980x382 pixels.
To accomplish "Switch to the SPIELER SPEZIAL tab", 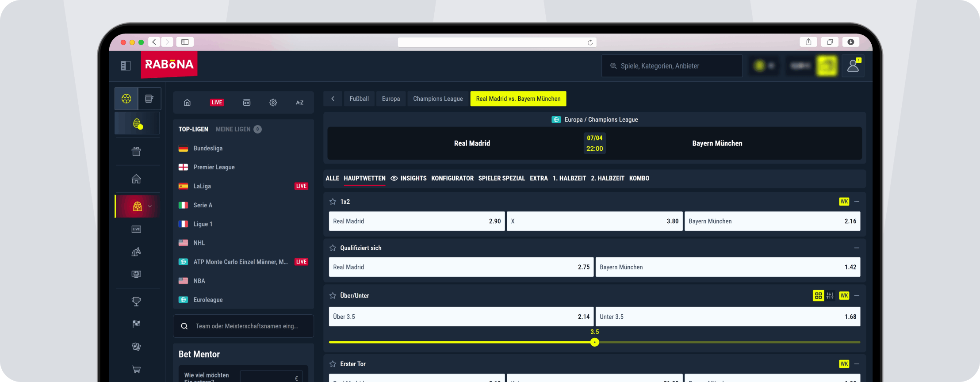I will point(501,179).
